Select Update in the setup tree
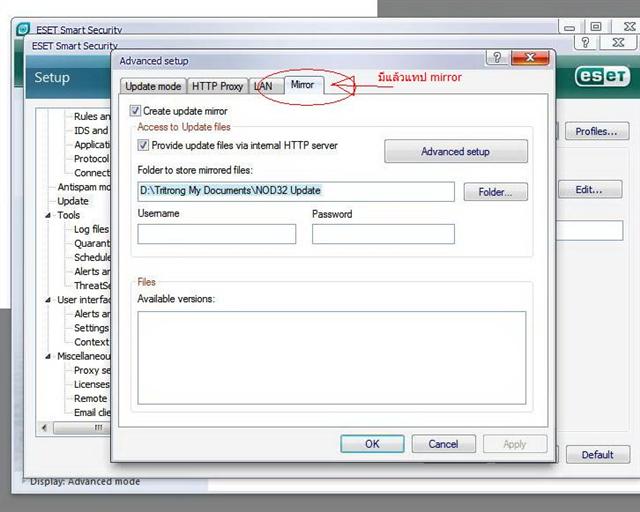Image resolution: width=640 pixels, height=512 pixels. (x=73, y=201)
